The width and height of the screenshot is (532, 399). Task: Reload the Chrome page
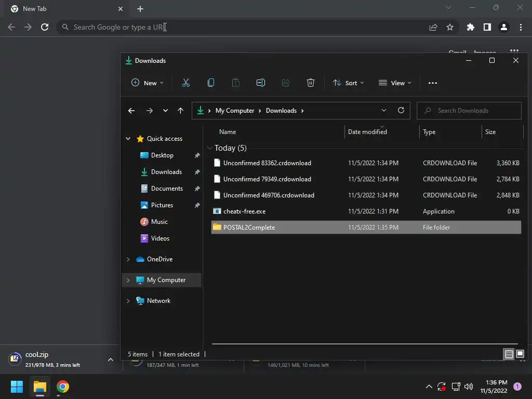(x=45, y=27)
